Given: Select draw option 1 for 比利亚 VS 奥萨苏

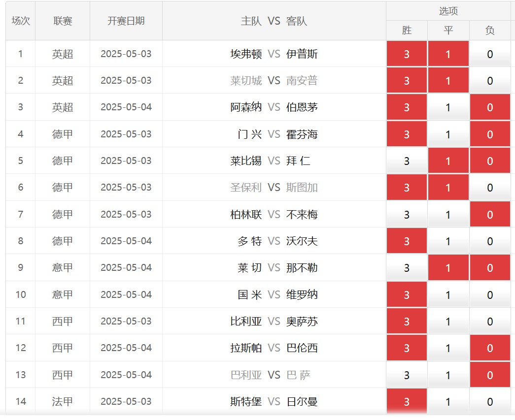Looking at the screenshot, I should (448, 321).
